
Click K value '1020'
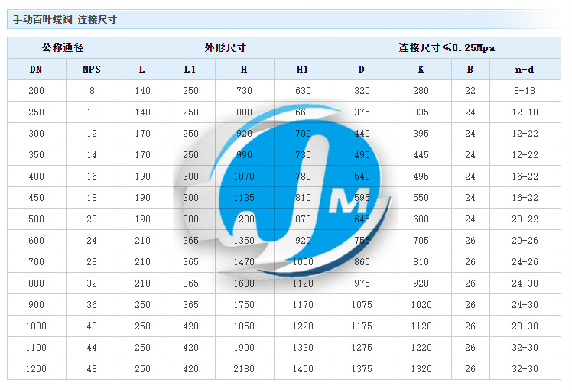[x=421, y=305]
